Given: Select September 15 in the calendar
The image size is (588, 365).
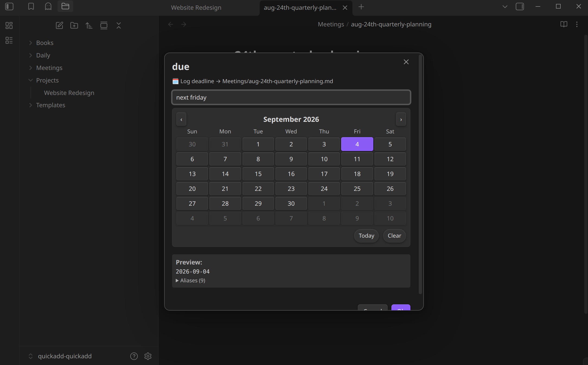Looking at the screenshot, I should click(258, 174).
